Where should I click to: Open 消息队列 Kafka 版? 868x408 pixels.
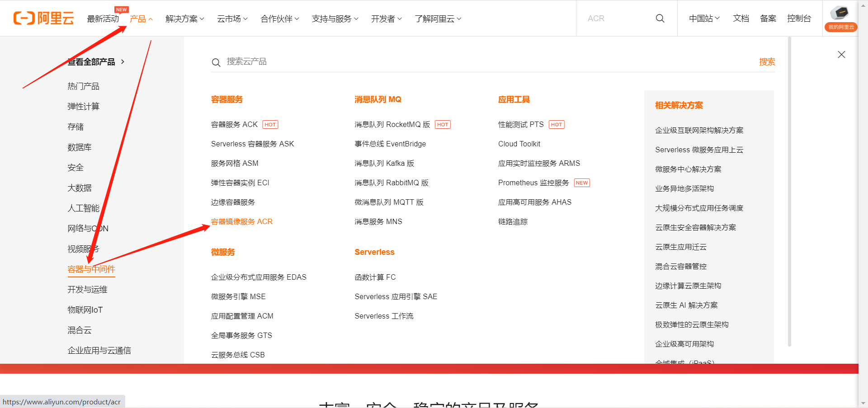(384, 164)
